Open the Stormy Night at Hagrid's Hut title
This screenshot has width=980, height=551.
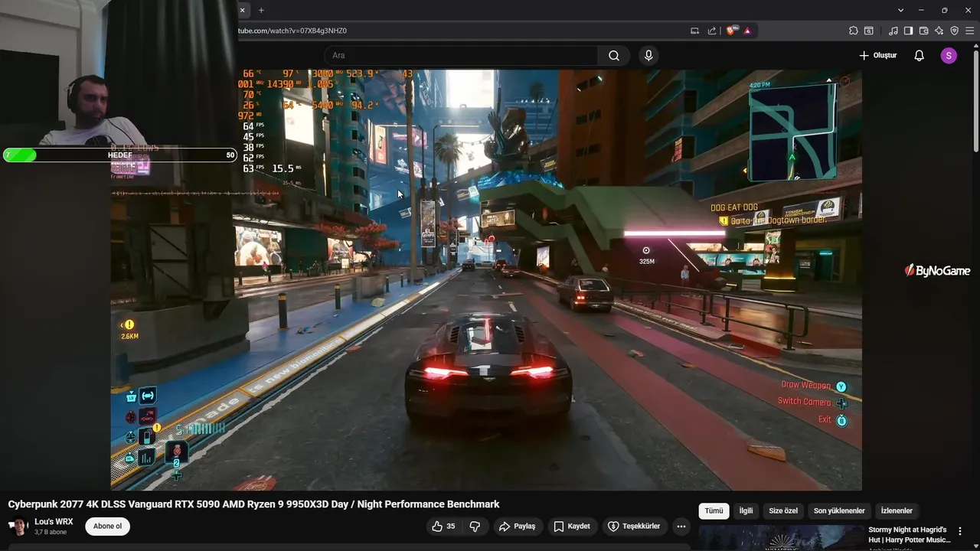910,535
